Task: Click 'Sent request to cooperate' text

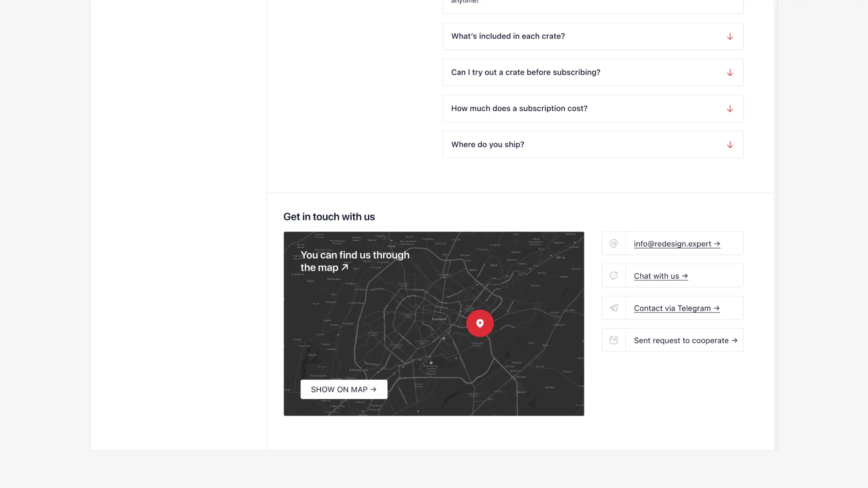Action: click(681, 341)
